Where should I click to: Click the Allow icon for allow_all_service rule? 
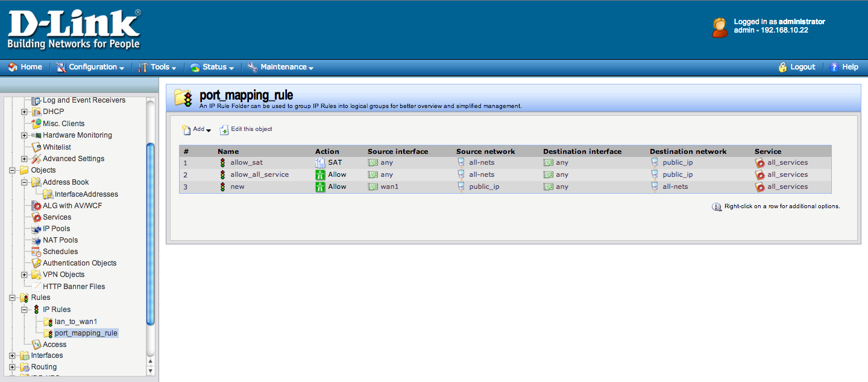(320, 174)
